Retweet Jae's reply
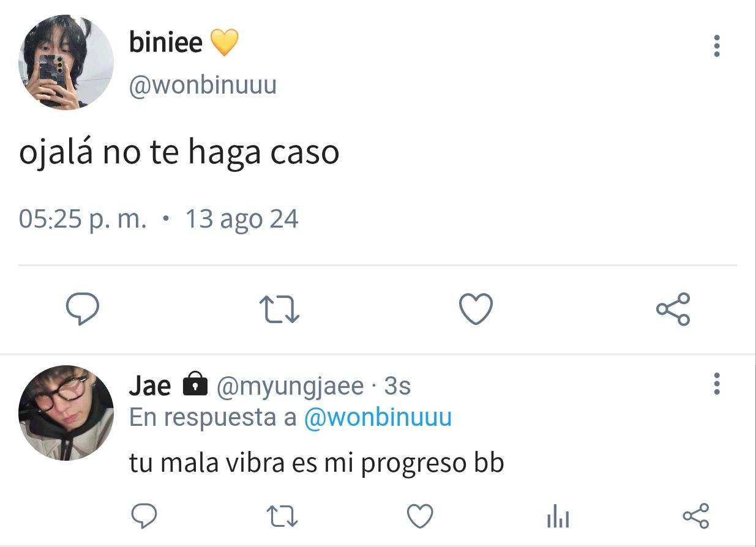This screenshot has height=547, width=756. (x=284, y=517)
